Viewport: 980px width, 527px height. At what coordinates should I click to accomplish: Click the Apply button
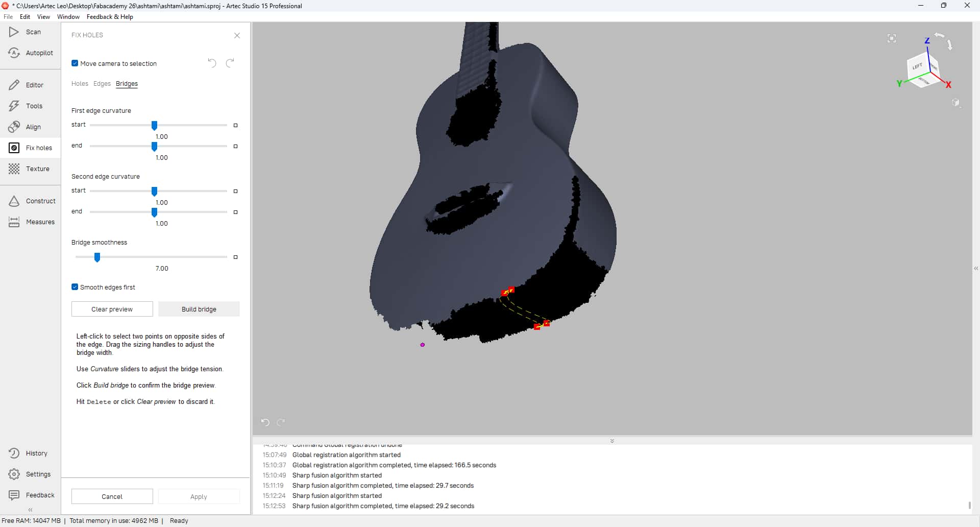click(x=199, y=496)
